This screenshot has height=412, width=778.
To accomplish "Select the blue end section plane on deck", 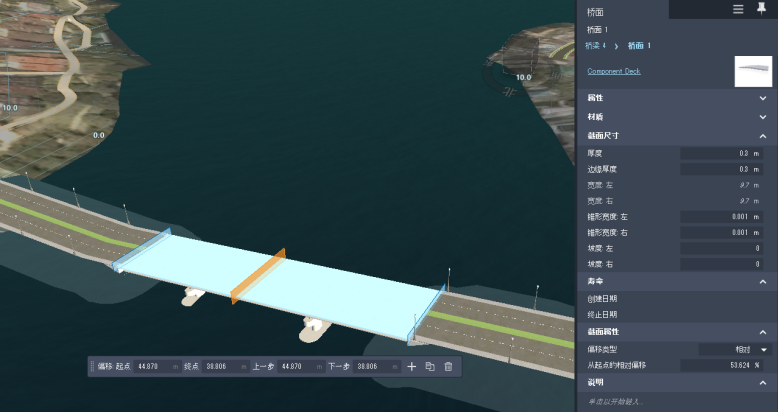I will click(426, 315).
